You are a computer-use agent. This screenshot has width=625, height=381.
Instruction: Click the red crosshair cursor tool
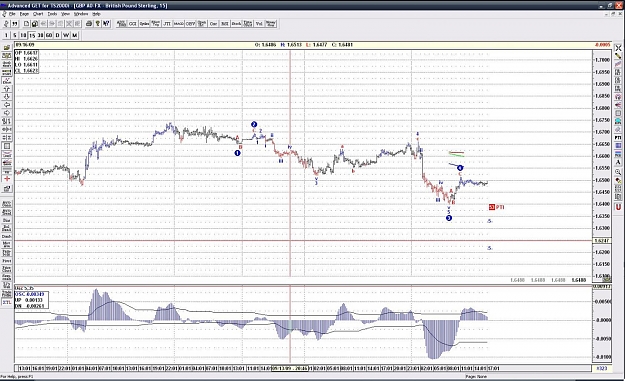7,179
